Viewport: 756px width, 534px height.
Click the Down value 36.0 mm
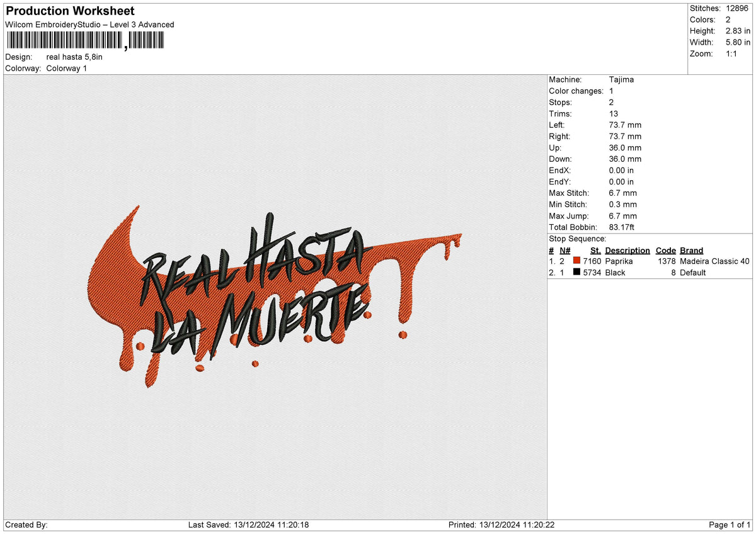coord(626,159)
